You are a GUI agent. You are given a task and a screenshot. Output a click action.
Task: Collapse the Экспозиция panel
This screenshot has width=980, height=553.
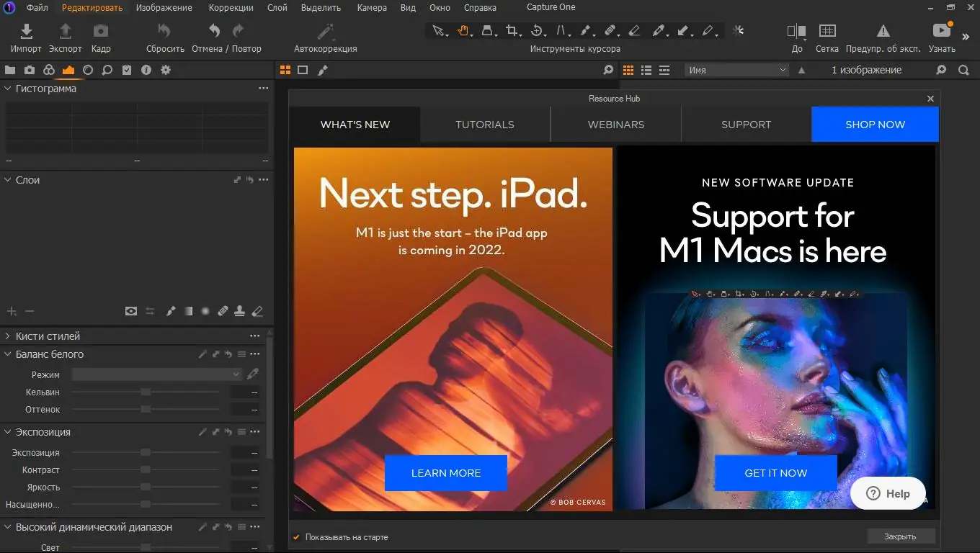click(8, 432)
